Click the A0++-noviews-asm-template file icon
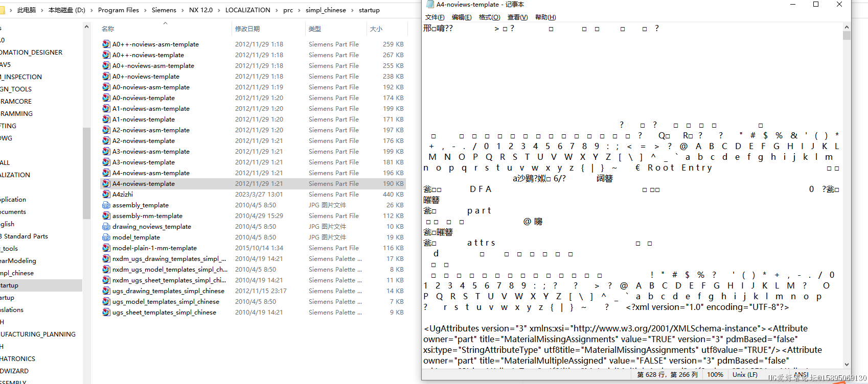 [x=106, y=44]
